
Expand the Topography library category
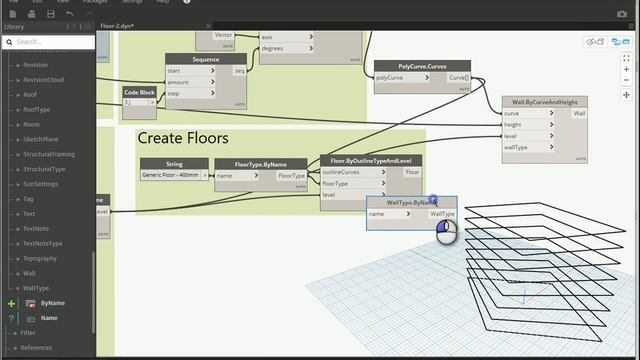coord(18,259)
